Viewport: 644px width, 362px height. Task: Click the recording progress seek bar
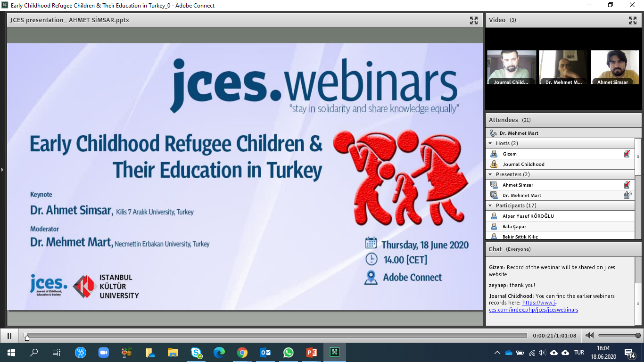[x=276, y=336]
